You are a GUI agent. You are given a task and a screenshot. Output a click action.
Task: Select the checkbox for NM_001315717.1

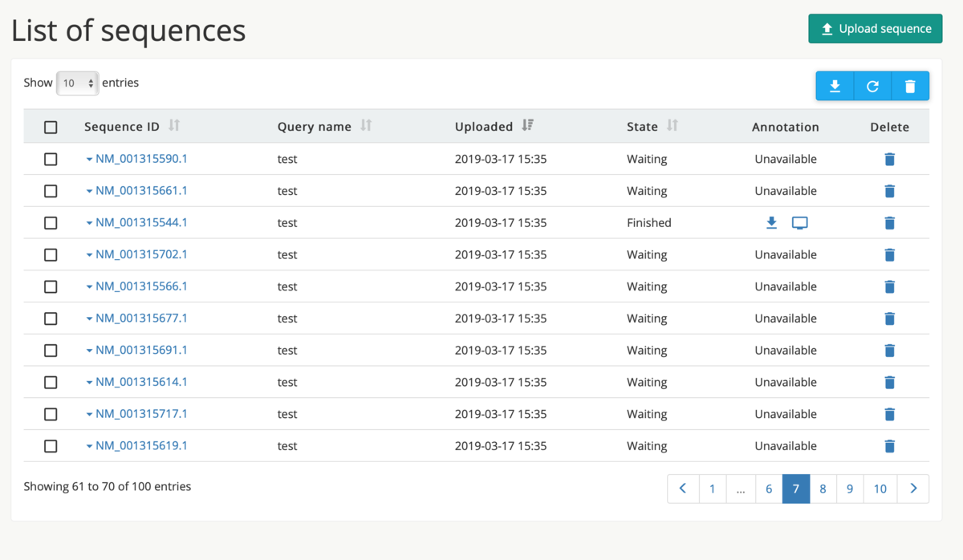(51, 414)
